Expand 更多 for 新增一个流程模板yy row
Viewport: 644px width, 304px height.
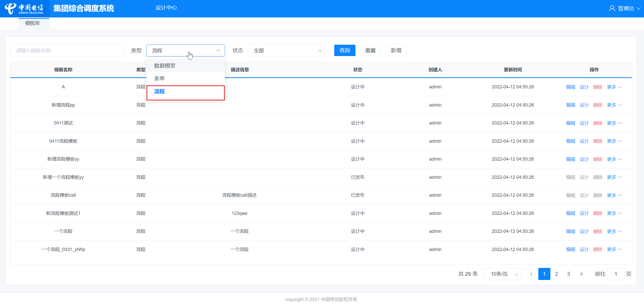click(x=614, y=177)
